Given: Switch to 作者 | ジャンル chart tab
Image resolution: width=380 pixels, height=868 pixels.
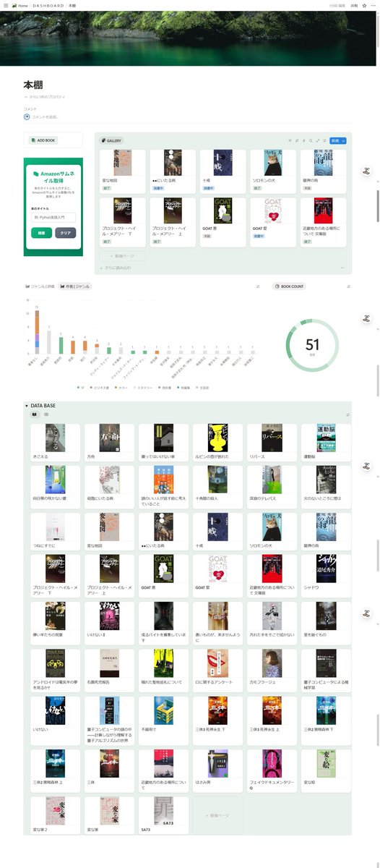Looking at the screenshot, I should click(75, 286).
